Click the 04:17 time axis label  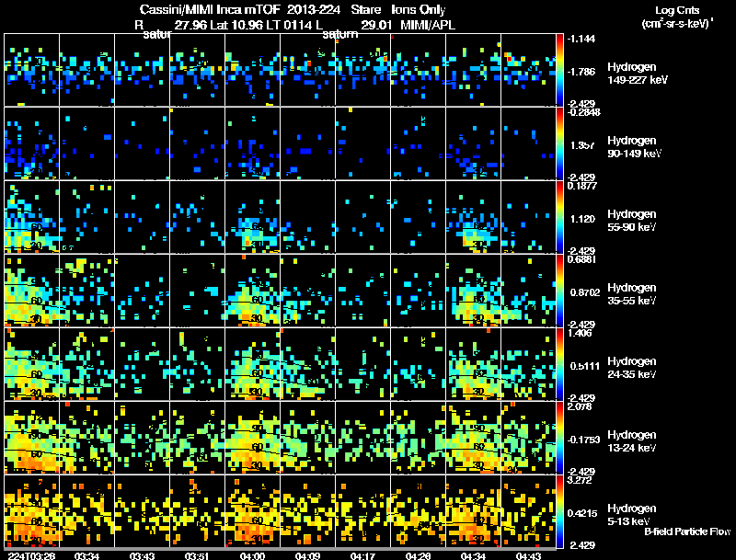pos(362,555)
